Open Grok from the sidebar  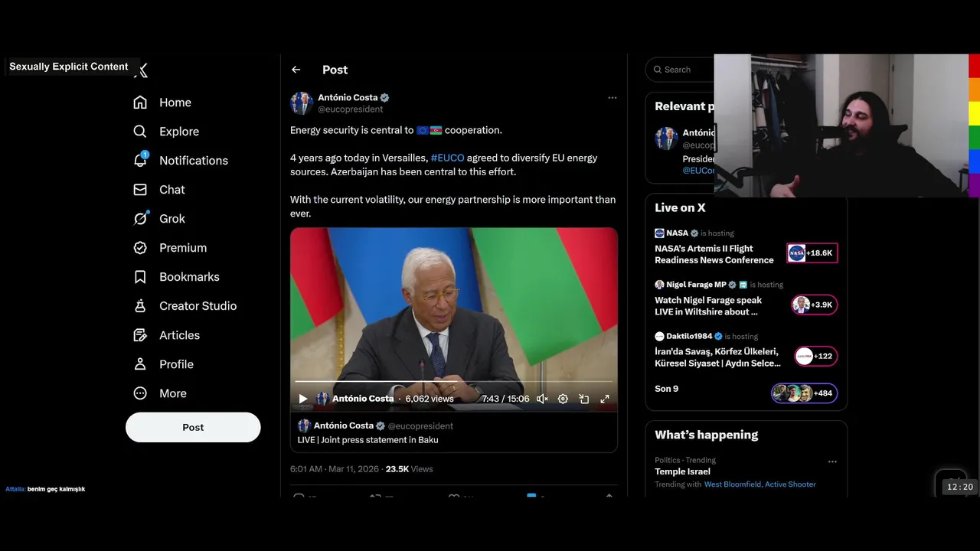pos(159,219)
